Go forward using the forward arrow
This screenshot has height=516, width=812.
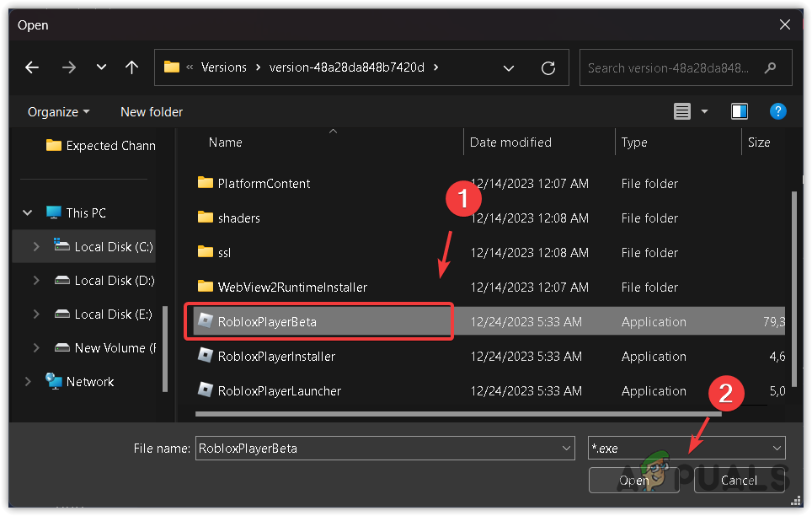(68, 67)
